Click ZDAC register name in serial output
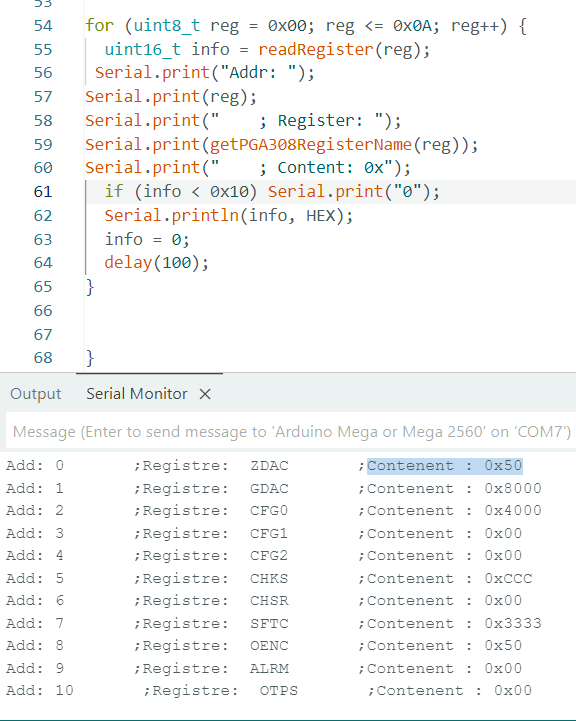 [269, 466]
